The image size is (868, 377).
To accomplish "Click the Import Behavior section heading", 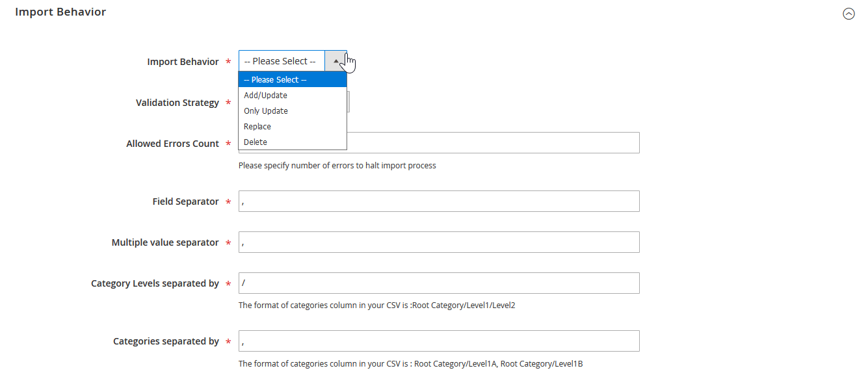I will pos(60,12).
